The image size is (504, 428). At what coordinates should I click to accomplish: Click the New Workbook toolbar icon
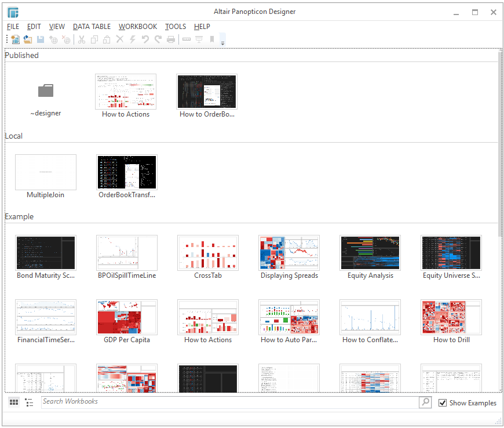[x=15, y=39]
